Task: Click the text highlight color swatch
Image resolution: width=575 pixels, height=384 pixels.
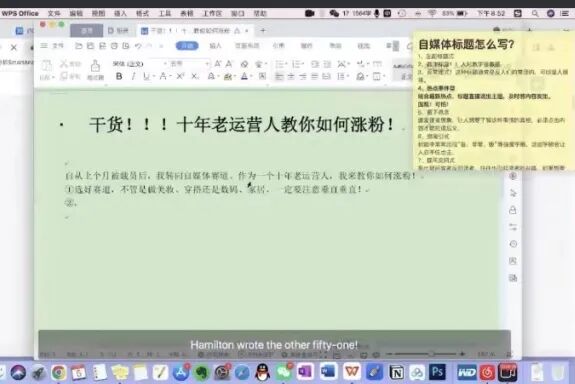Action: pyautogui.click(x=227, y=76)
